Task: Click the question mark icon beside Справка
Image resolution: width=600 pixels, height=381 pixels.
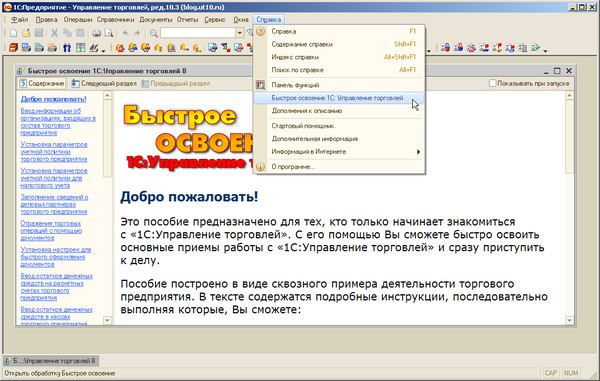Action: point(261,31)
